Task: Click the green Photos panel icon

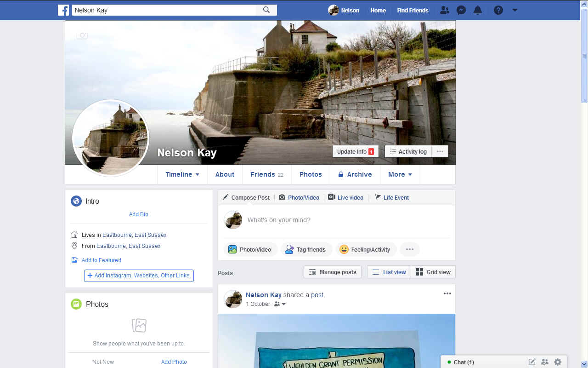Action: pos(76,304)
